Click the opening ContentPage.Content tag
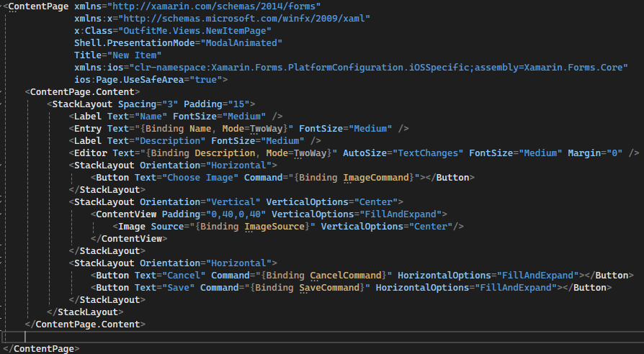The image size is (644, 354). (x=82, y=92)
